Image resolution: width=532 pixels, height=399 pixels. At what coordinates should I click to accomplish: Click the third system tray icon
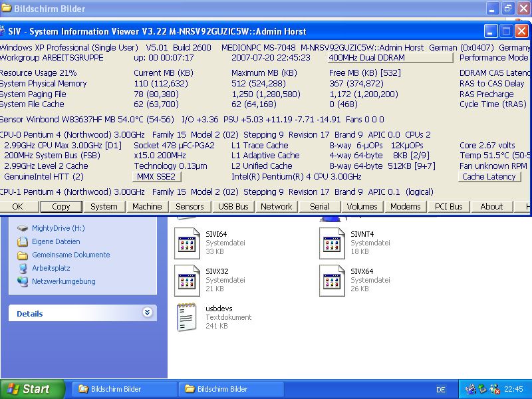point(495,389)
